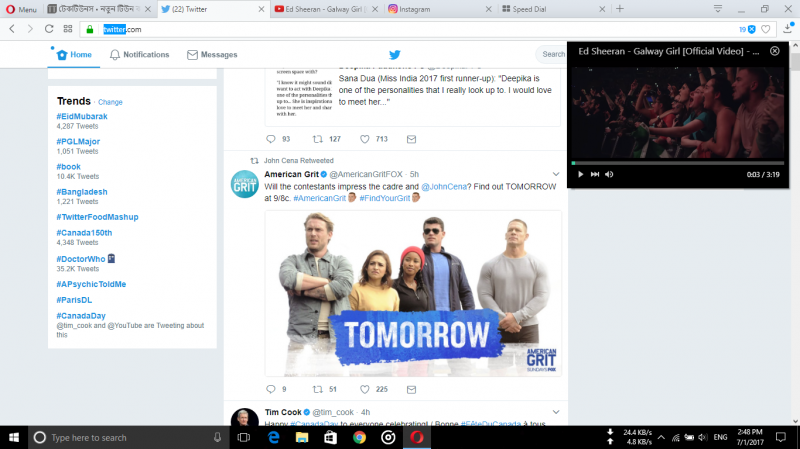Open the #PGLMajor trend
Image resolution: width=800 pixels, height=449 pixels.
(78, 141)
